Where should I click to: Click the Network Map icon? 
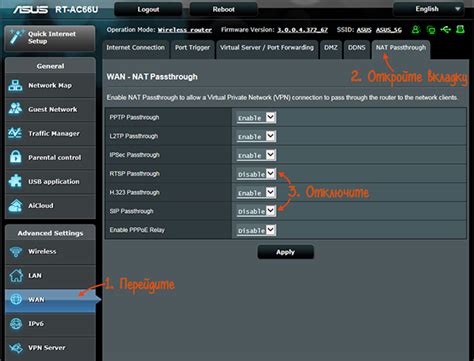(15, 86)
